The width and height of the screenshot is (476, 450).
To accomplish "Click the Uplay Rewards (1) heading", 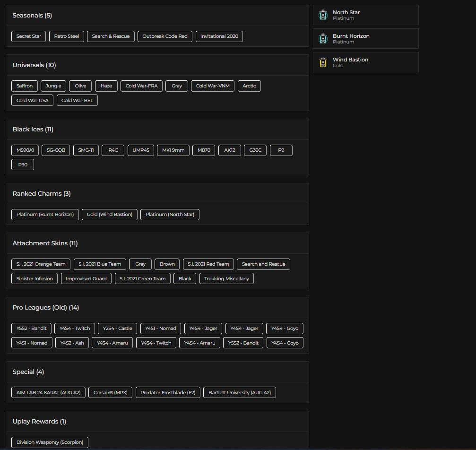I will (x=39, y=422).
